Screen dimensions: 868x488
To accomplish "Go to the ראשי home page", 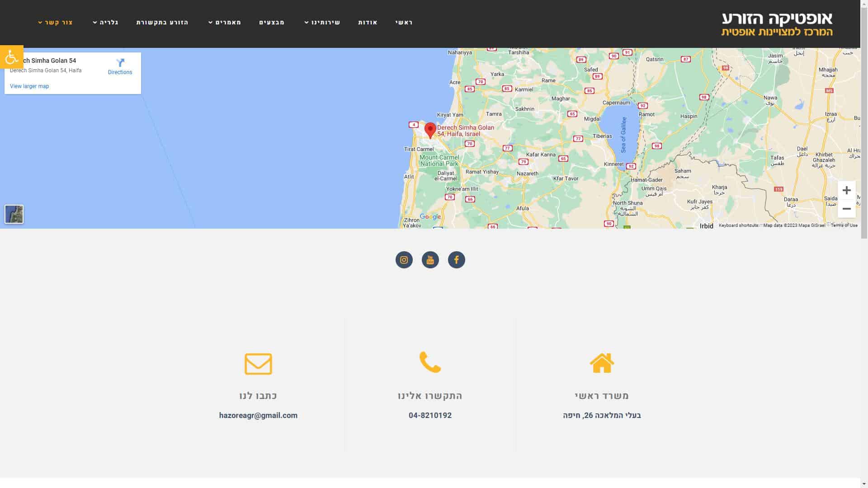I will click(404, 23).
